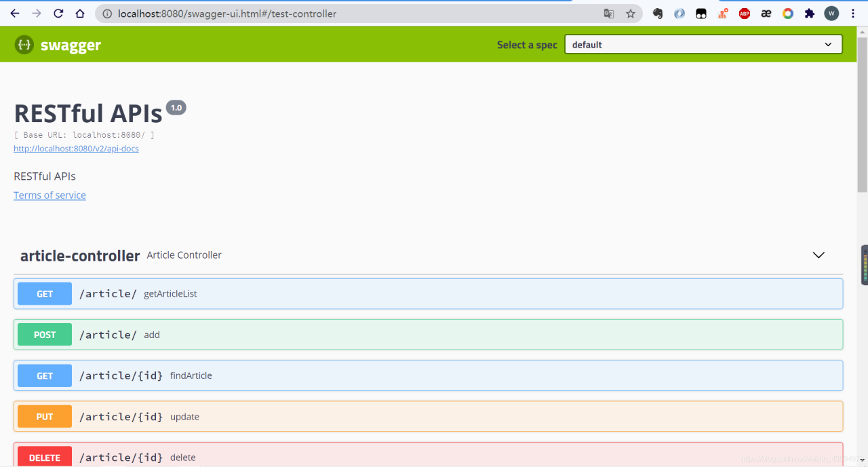Open the Adblock Plus ABP extension
The height and width of the screenshot is (467, 868).
pos(745,14)
